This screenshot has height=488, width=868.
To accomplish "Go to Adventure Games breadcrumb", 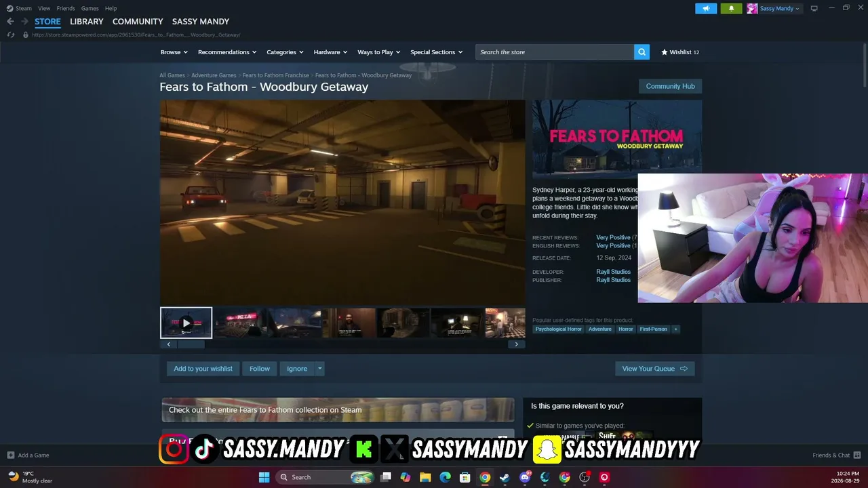I will click(214, 75).
